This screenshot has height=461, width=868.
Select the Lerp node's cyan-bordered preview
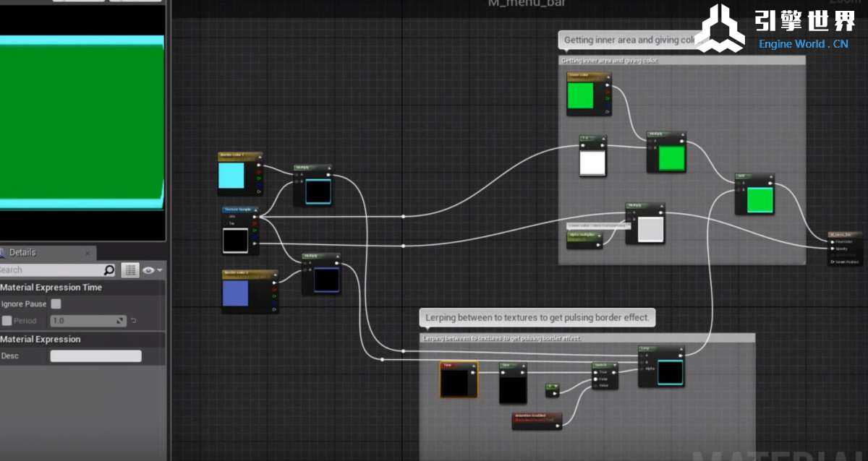[670, 373]
